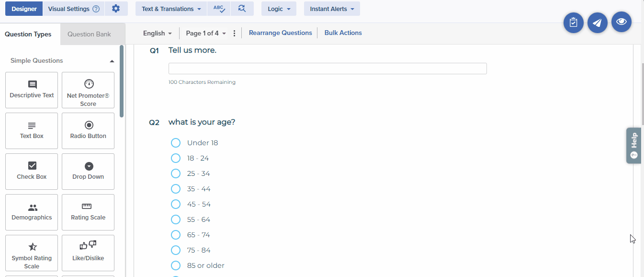Add a Like/Dislike question
Screen dimensions: 644x277
point(88,253)
